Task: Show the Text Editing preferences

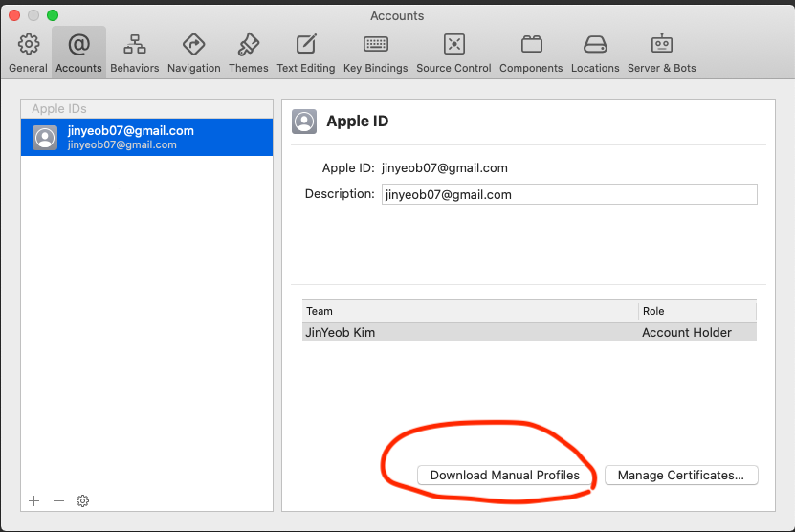Action: pos(306,54)
